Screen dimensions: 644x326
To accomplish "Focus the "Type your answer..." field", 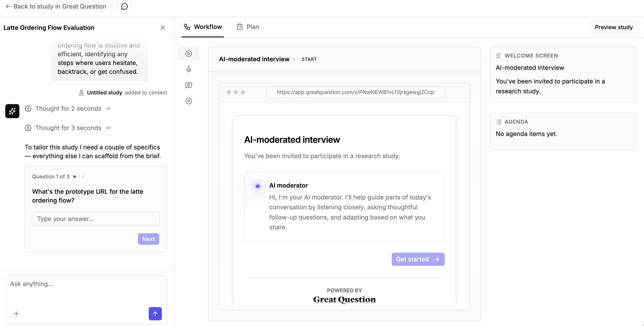I will pos(96,219).
